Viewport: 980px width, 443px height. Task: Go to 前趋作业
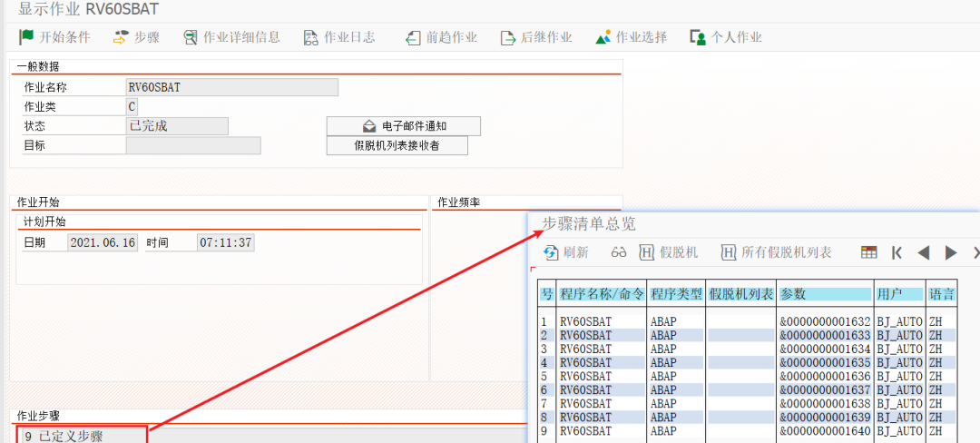click(x=441, y=37)
